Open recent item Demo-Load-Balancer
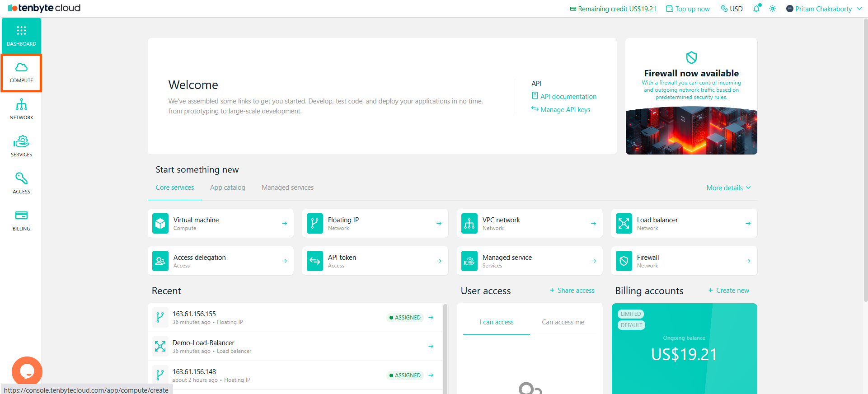Viewport: 868px width, 394px height. (295, 346)
